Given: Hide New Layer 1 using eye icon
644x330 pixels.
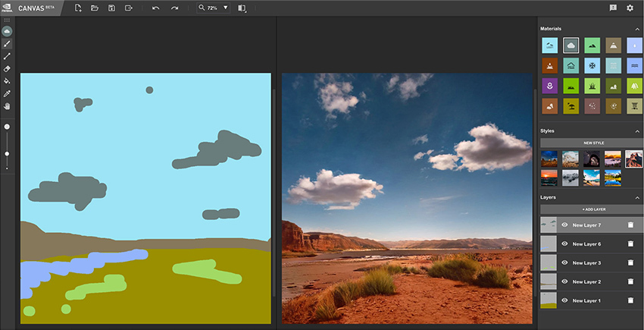Looking at the screenshot, I should [x=564, y=301].
